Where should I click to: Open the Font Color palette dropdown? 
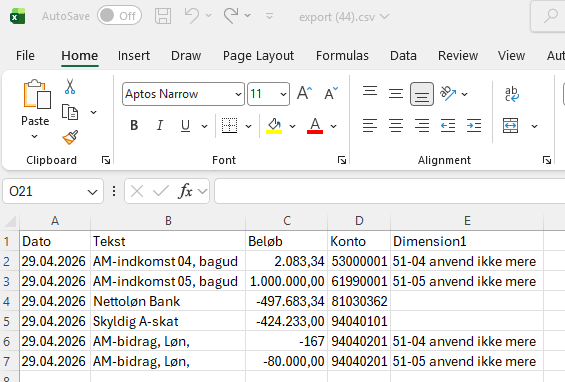tap(333, 126)
